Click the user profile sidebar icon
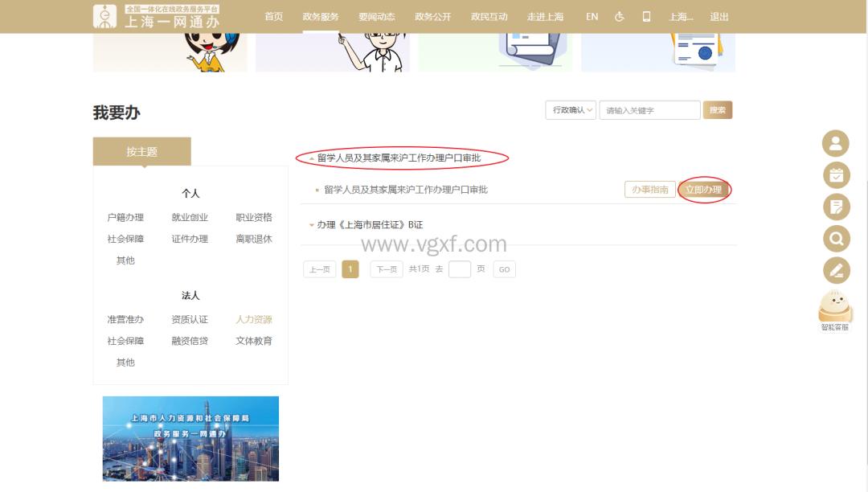868x492 pixels. pos(835,144)
